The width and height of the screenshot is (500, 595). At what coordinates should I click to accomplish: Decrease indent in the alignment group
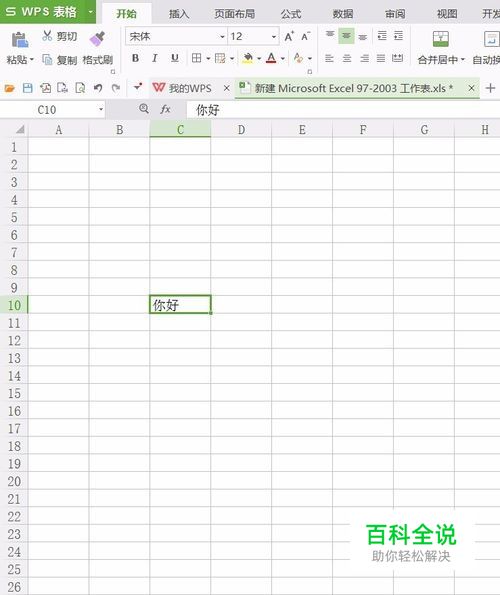click(x=382, y=36)
